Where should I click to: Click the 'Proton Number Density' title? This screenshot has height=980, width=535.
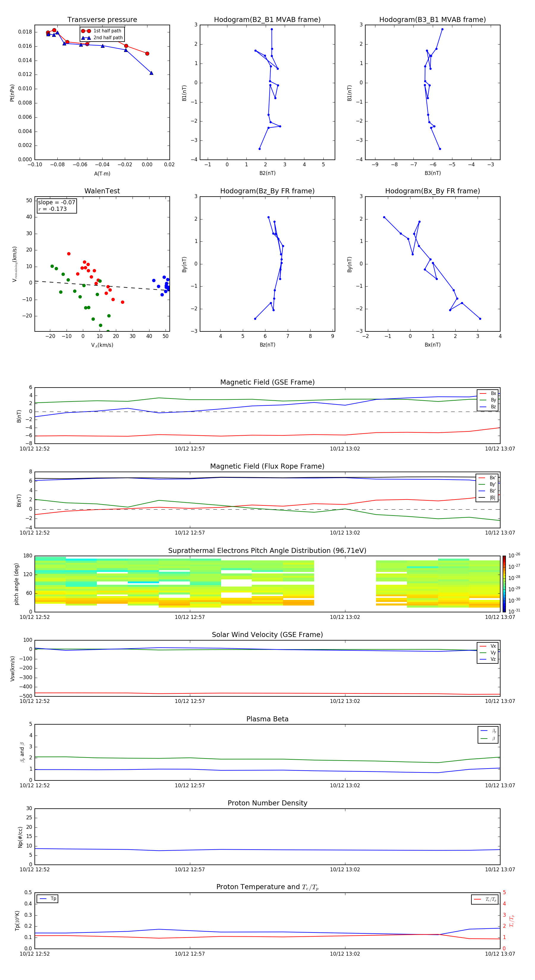click(x=267, y=804)
